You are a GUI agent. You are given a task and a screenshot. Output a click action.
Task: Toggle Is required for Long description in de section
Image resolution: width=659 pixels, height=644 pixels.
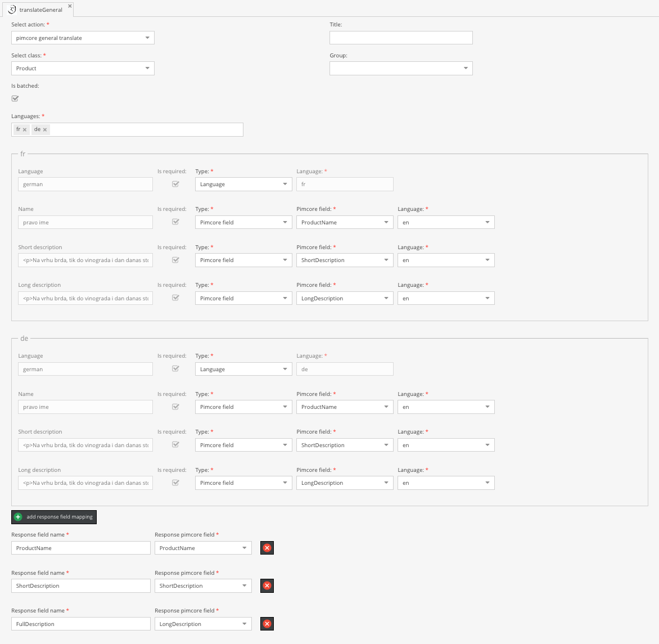click(x=175, y=483)
